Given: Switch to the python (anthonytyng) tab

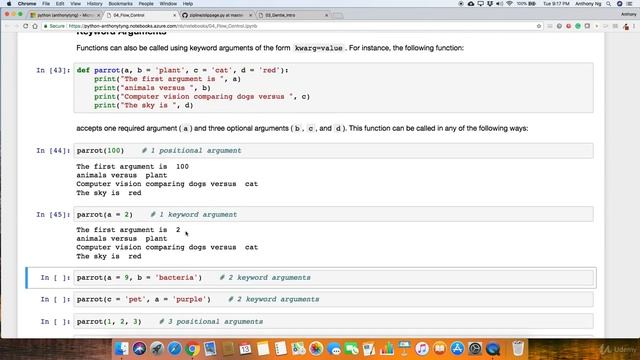Looking at the screenshot, I should click(x=64, y=15).
